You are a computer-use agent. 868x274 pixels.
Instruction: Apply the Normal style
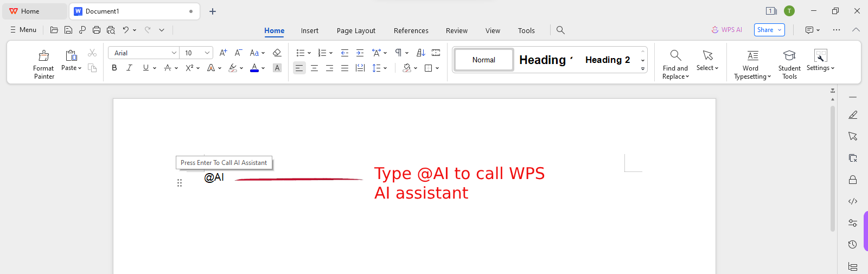[483, 60]
